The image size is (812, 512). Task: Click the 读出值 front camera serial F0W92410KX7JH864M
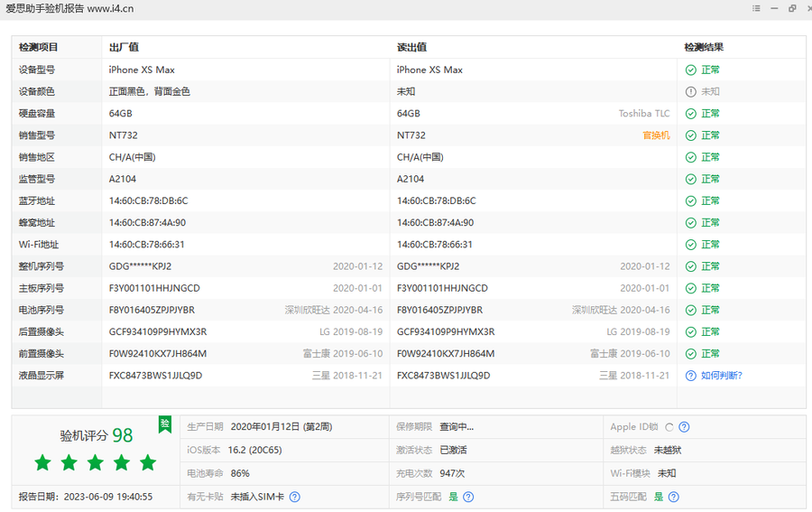click(446, 354)
